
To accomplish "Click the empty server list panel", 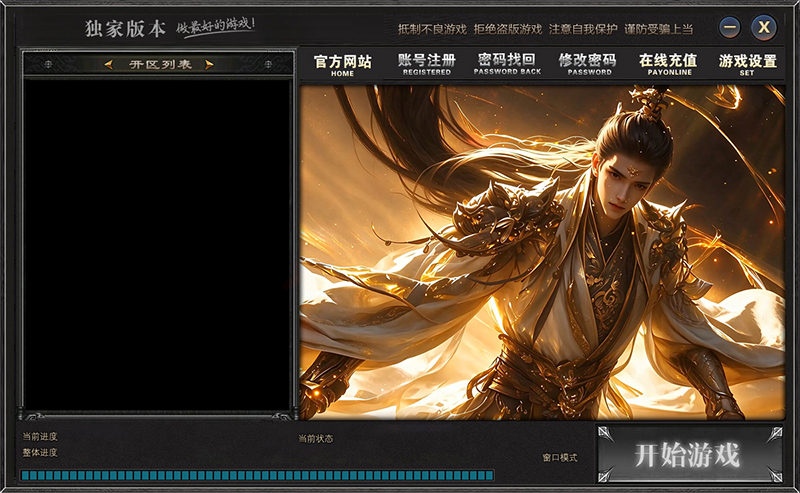I will (157, 244).
